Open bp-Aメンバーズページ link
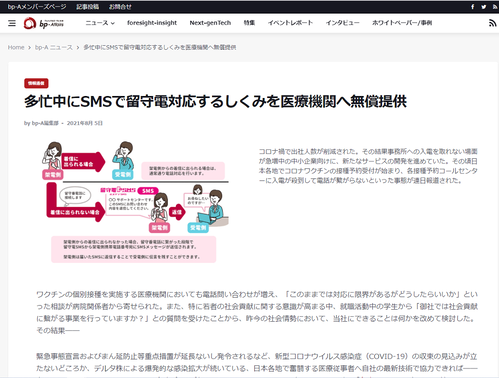The height and width of the screenshot is (378, 499). [37, 7]
